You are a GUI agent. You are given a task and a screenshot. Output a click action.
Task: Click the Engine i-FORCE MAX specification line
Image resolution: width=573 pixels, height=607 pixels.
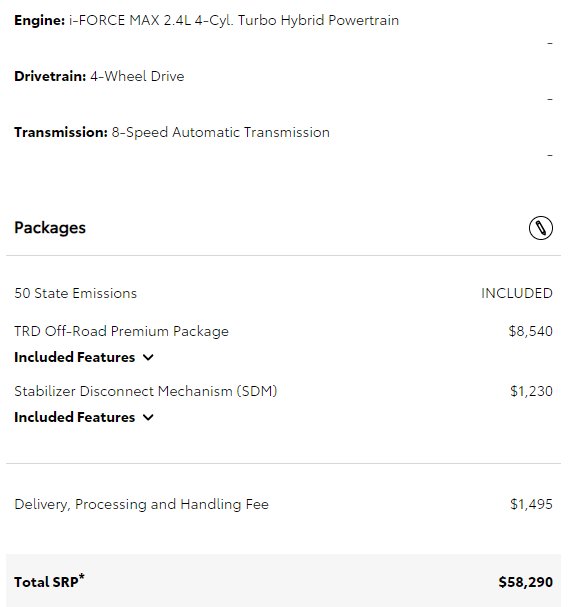tap(206, 20)
